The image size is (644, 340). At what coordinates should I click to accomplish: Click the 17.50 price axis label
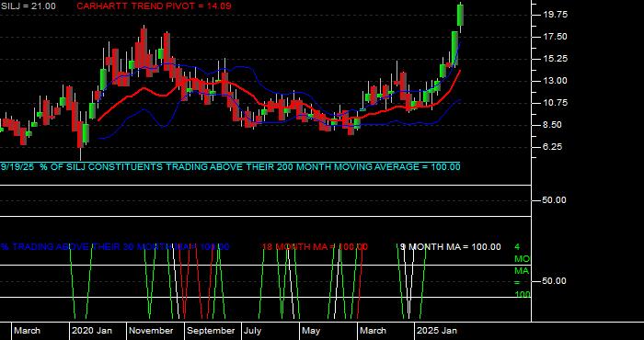tap(556, 37)
